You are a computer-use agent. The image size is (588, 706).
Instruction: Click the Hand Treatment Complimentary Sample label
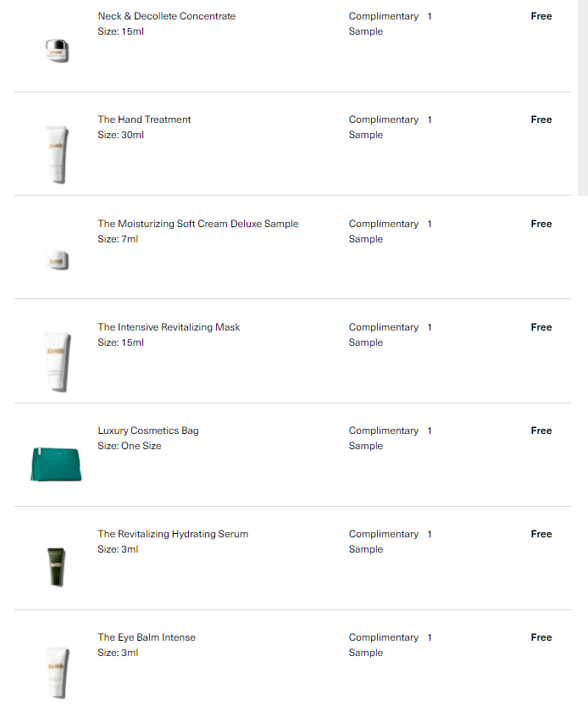[384, 127]
